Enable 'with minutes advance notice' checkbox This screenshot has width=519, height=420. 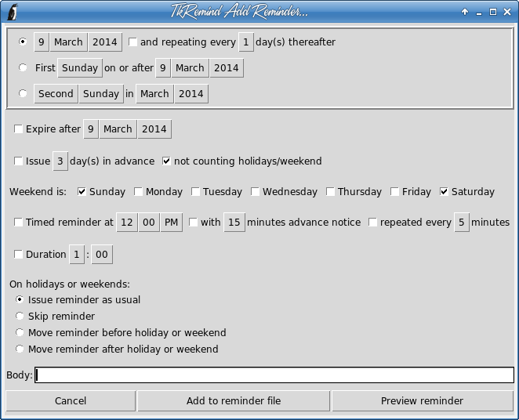tap(193, 223)
